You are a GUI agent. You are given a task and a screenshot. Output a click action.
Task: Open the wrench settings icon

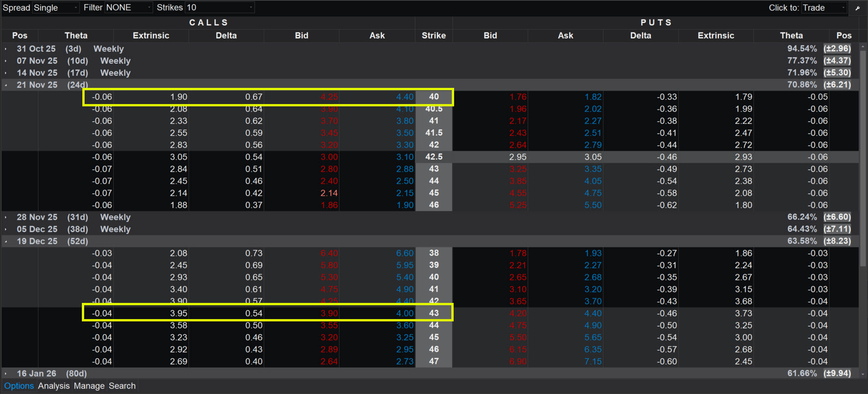coord(857,8)
